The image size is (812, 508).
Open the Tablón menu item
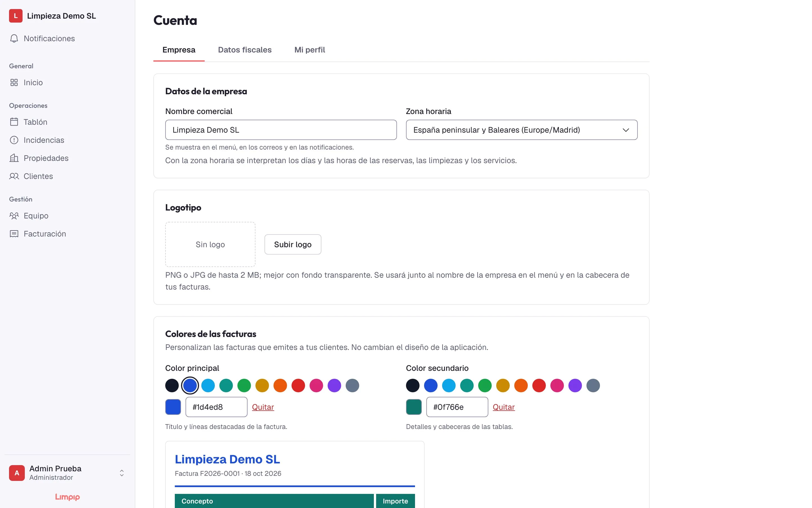pos(67,122)
